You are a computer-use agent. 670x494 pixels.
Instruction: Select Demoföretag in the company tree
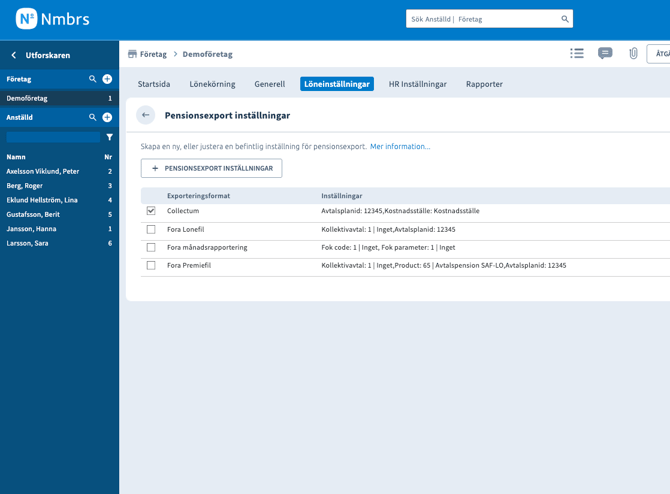pos(27,99)
